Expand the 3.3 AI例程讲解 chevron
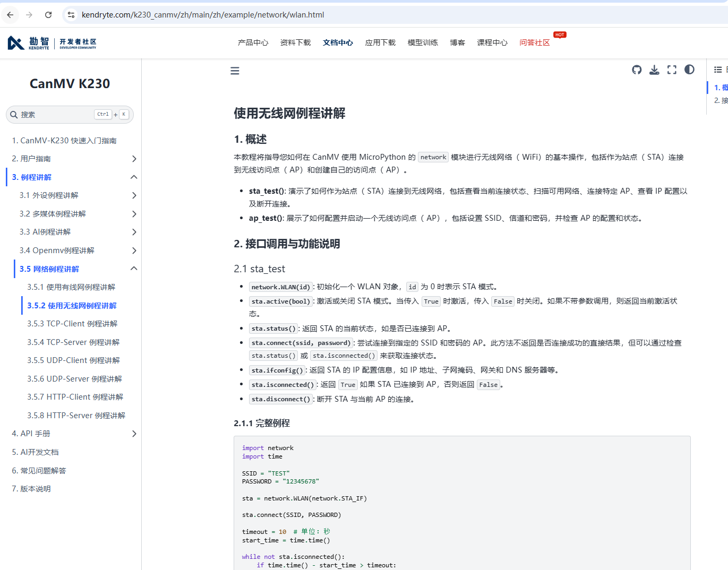The image size is (728, 570). 134,232
